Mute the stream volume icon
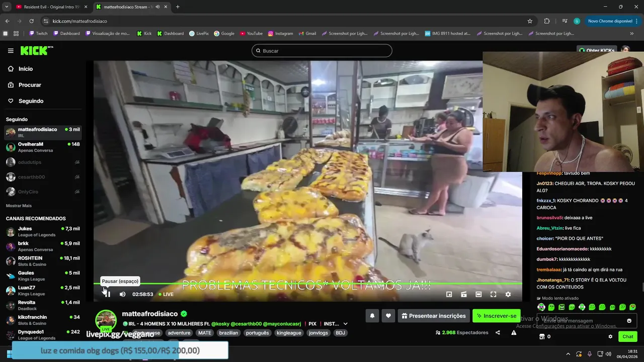 tap(122, 294)
